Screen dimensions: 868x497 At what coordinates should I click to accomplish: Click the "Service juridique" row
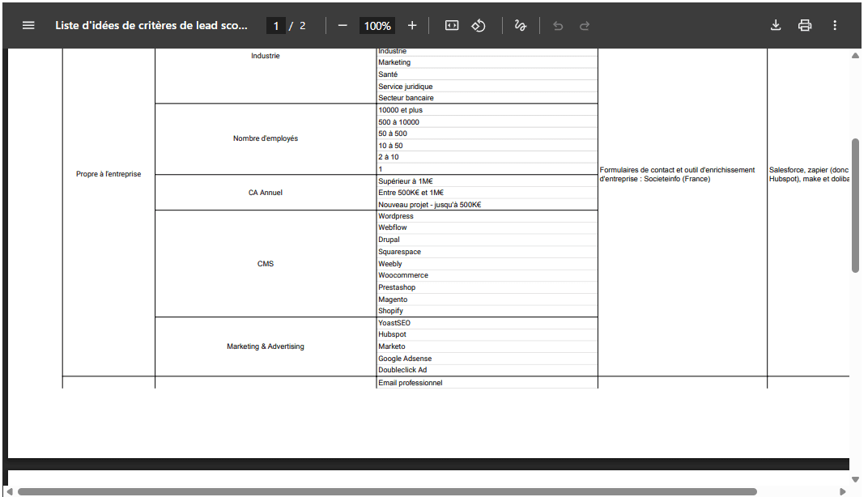point(487,87)
